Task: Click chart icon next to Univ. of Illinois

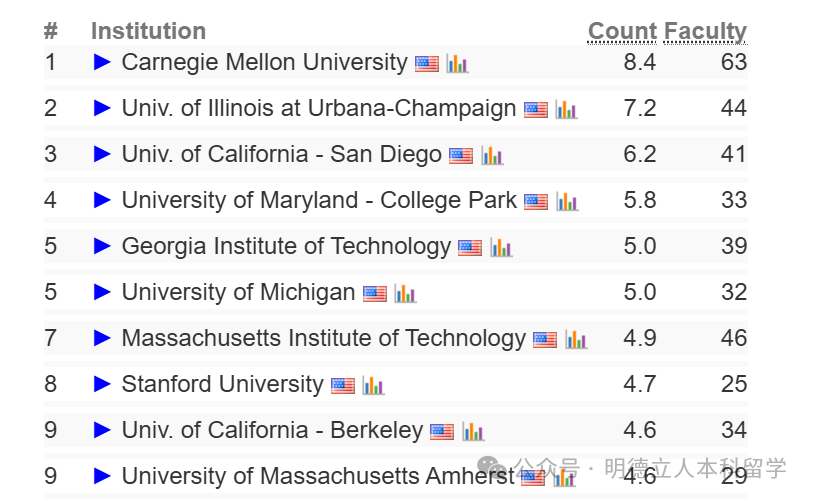Action: pyautogui.click(x=566, y=109)
